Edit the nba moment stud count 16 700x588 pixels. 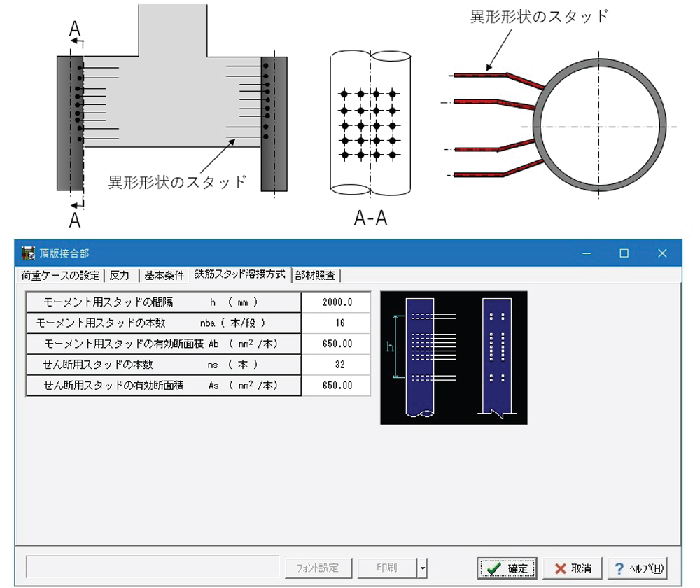tap(336, 323)
